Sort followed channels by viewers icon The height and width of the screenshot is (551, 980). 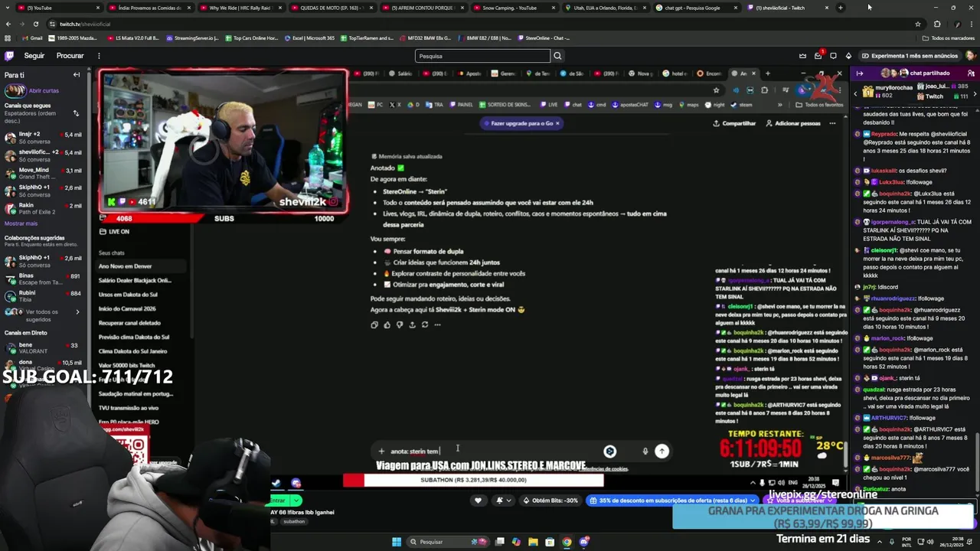pyautogui.click(x=76, y=113)
